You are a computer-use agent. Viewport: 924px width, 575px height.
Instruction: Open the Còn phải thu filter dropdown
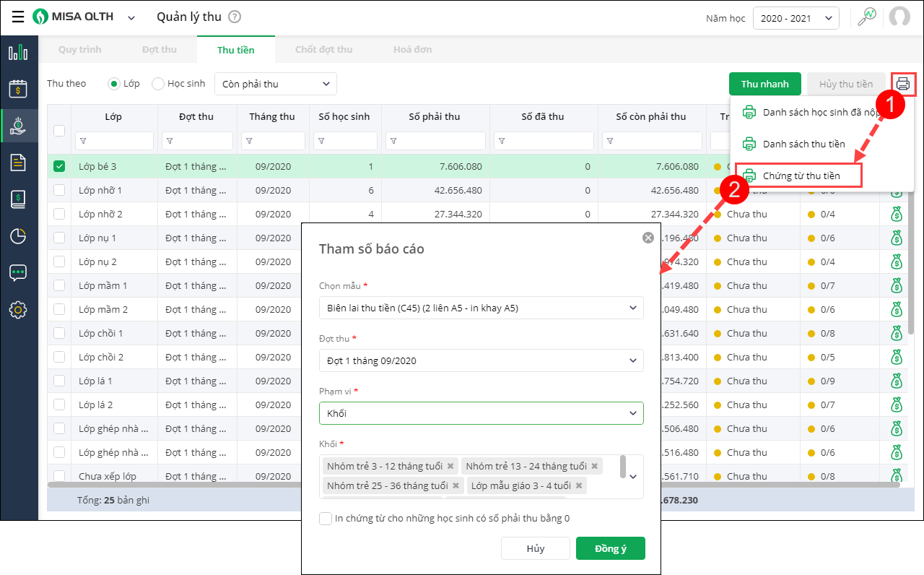276,84
